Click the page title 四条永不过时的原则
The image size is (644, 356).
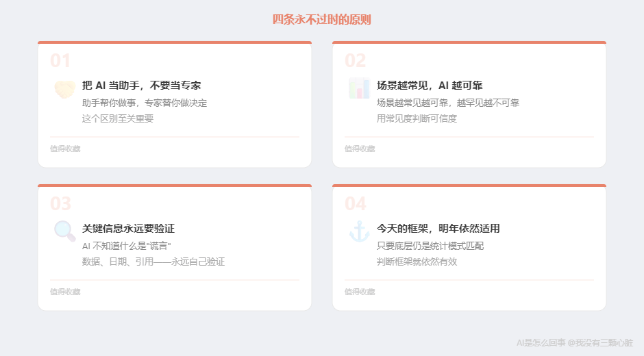tap(322, 20)
